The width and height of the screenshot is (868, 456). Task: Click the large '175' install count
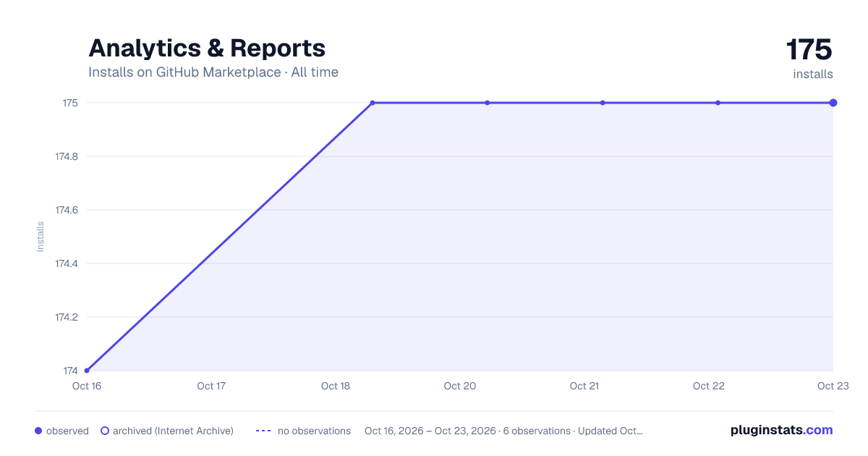809,50
